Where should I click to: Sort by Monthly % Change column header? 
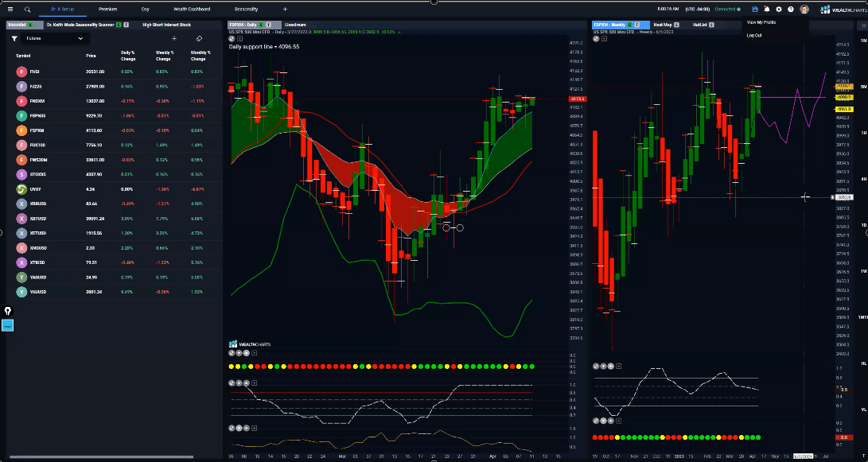(201, 56)
